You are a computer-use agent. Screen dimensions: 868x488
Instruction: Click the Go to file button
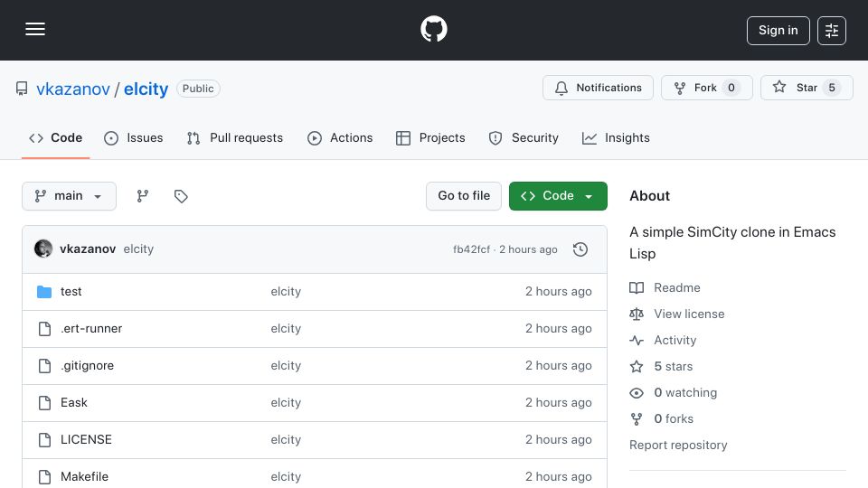(x=464, y=196)
